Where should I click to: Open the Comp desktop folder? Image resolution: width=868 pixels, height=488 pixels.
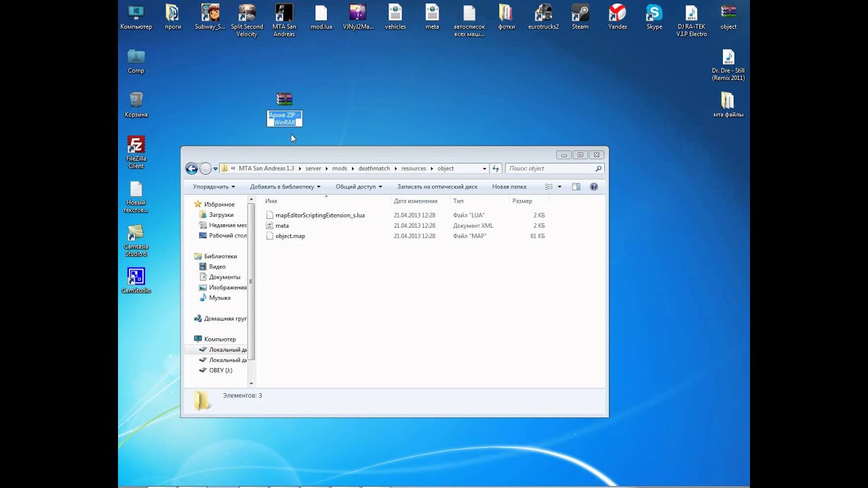coord(136,61)
